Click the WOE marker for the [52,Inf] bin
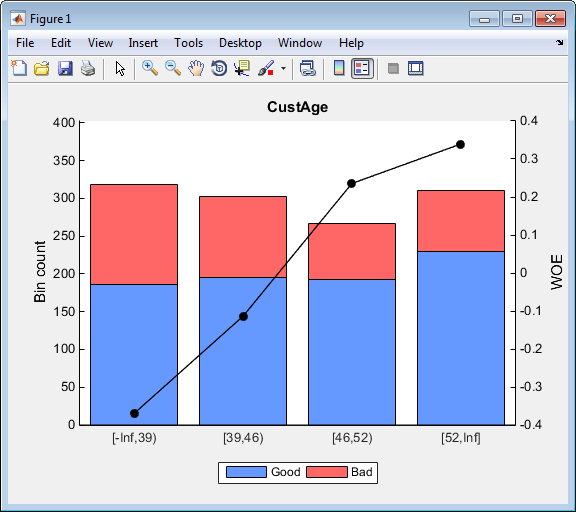This screenshot has height=512, width=576. pyautogui.click(x=460, y=144)
